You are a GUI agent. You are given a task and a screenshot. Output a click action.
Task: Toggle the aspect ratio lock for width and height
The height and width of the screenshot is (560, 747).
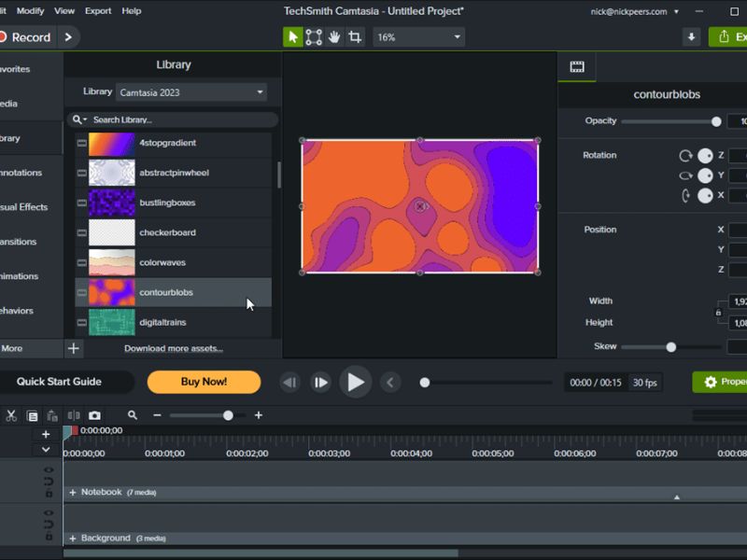pyautogui.click(x=718, y=313)
